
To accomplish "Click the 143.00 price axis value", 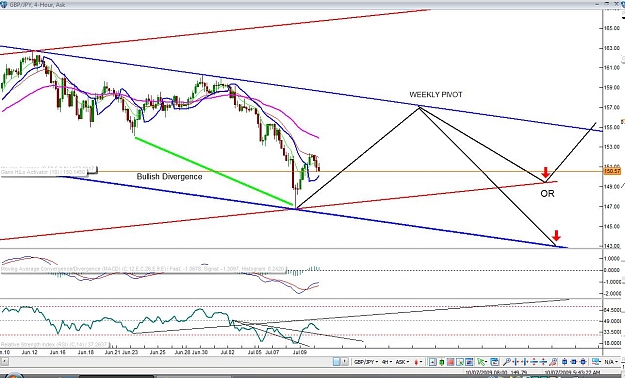I will [x=613, y=246].
